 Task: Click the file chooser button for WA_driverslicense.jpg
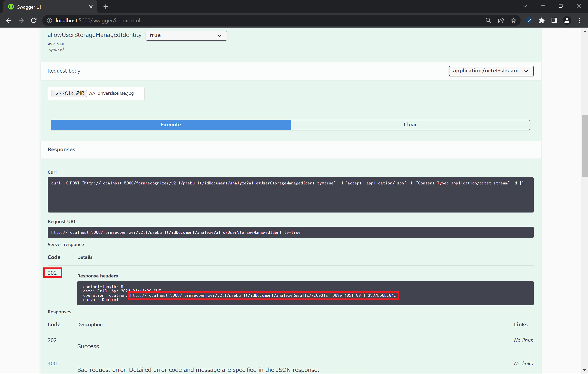pos(69,93)
